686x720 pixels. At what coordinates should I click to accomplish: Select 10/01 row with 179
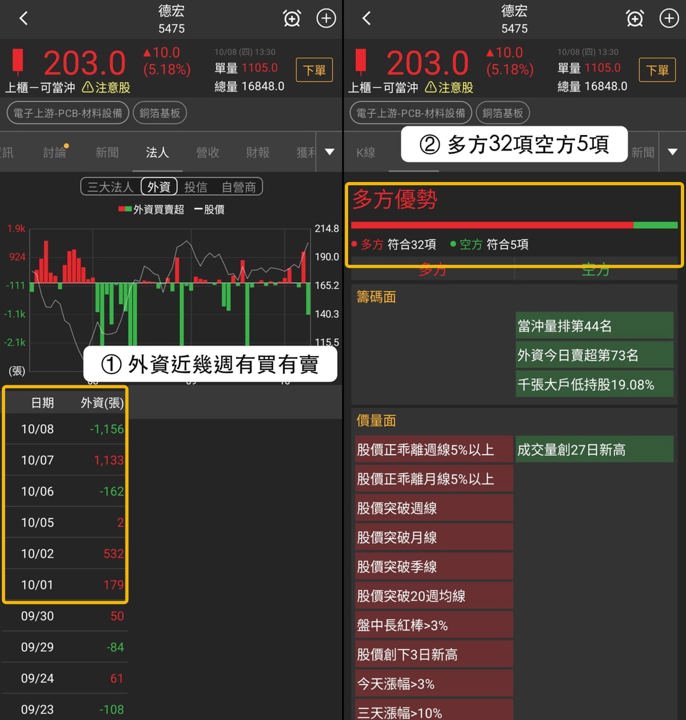66,585
